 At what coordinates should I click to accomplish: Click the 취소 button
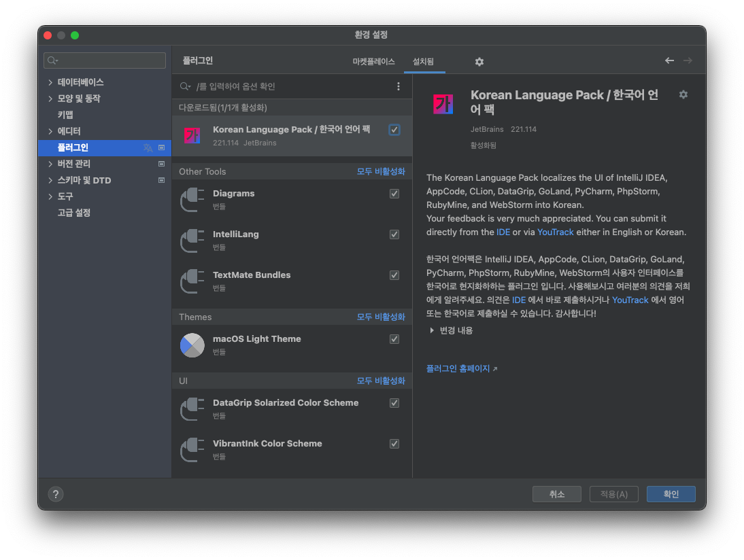[556, 494]
